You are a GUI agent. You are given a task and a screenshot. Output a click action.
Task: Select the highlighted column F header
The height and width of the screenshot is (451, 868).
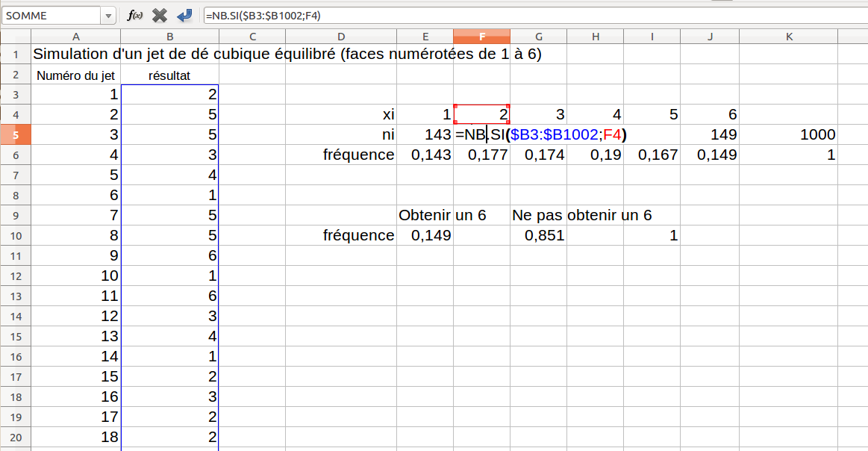click(481, 37)
